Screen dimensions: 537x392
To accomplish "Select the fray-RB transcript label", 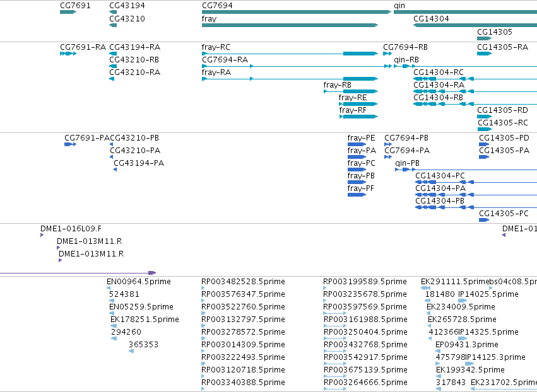I will tap(338, 86).
